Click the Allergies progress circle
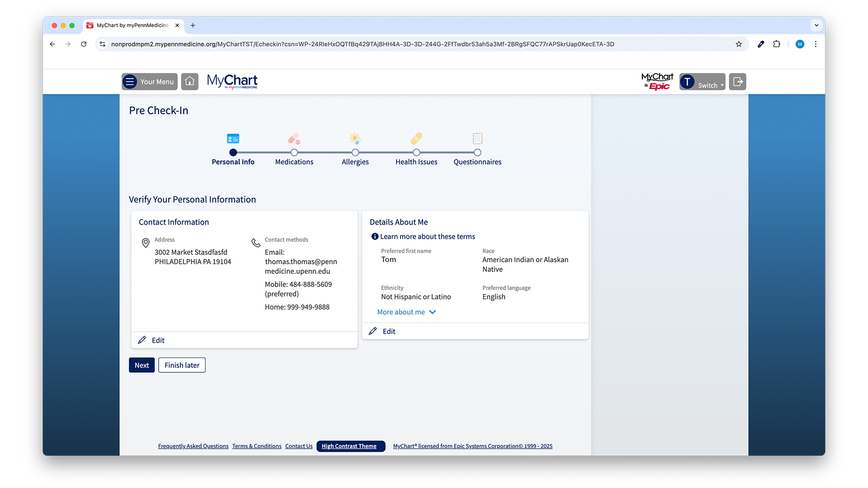Image resolution: width=868 pixels, height=488 pixels. (355, 153)
